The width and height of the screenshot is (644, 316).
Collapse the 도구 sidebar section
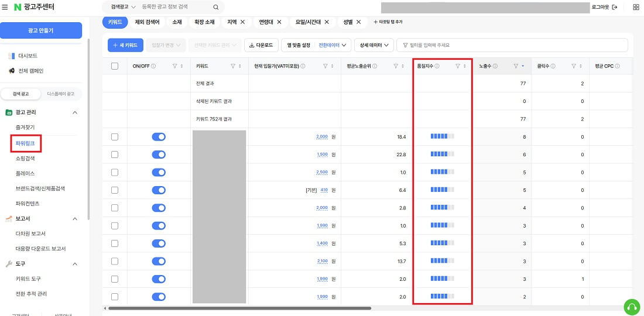pos(75,264)
